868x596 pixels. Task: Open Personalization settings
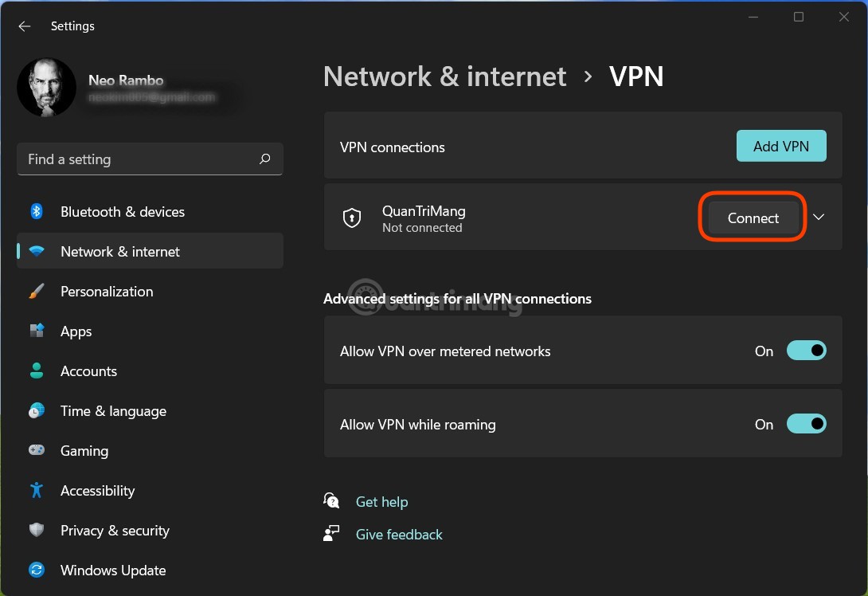click(x=150, y=292)
